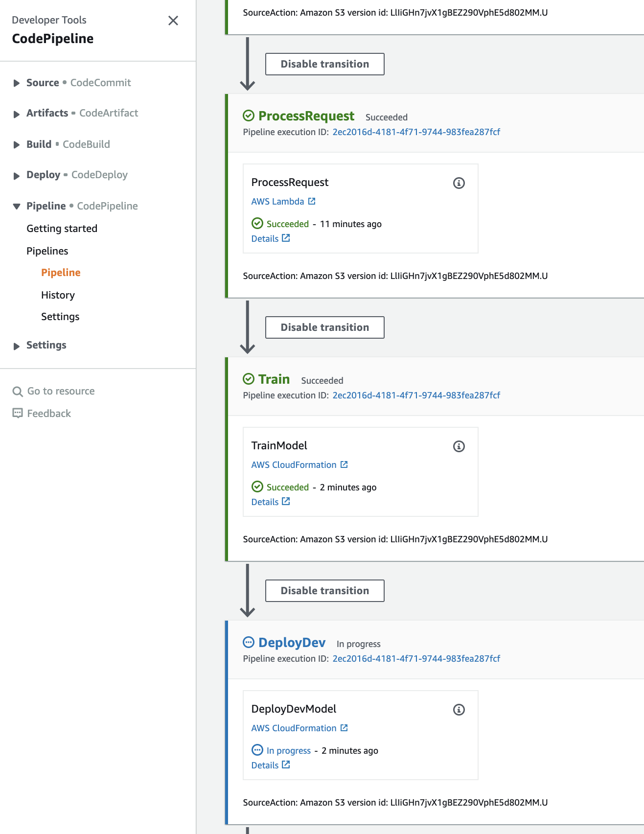The width and height of the screenshot is (644, 834).
Task: Expand the Build CodeBuild section
Action: click(17, 145)
